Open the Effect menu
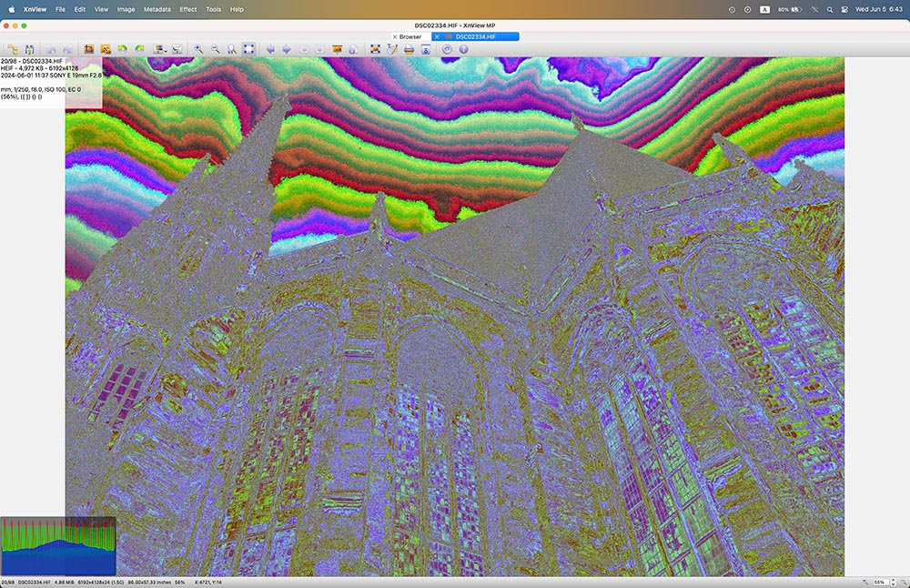This screenshot has height=588, width=910. pyautogui.click(x=188, y=9)
